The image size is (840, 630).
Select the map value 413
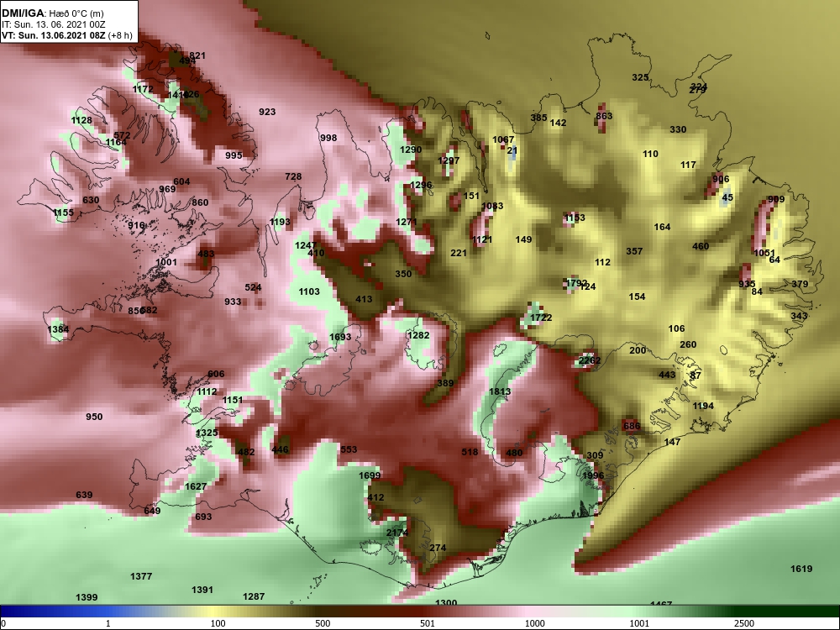[364, 299]
